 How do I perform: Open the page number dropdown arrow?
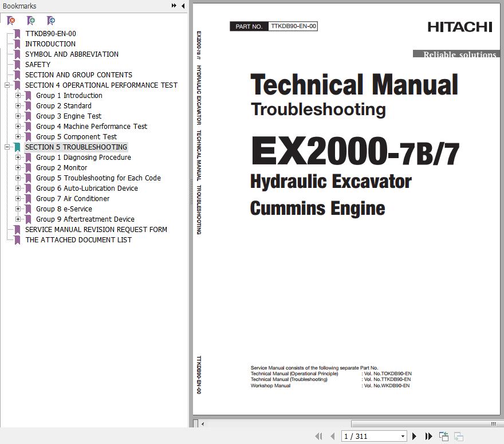[403, 437]
